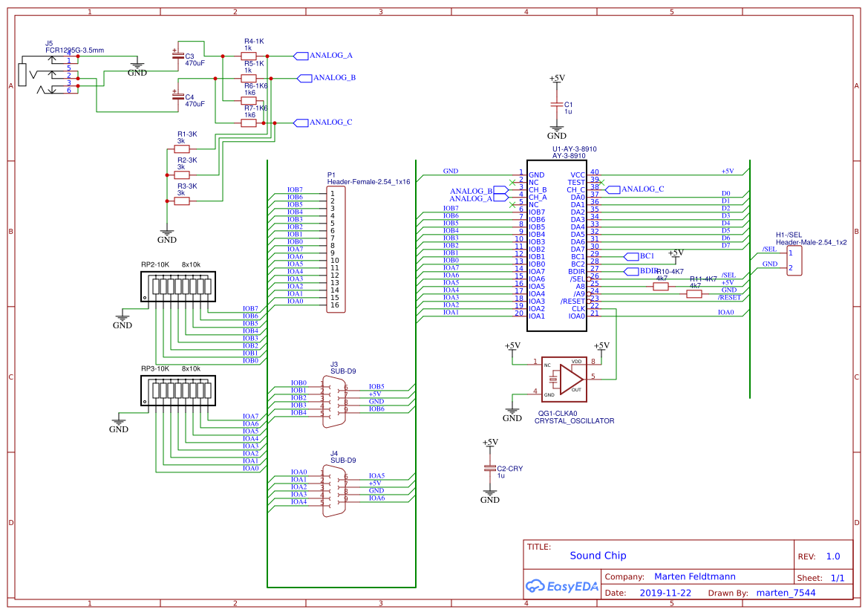Screen dimensions: 868x615
Task: Select the C3 470uF capacitor
Action: click(177, 56)
